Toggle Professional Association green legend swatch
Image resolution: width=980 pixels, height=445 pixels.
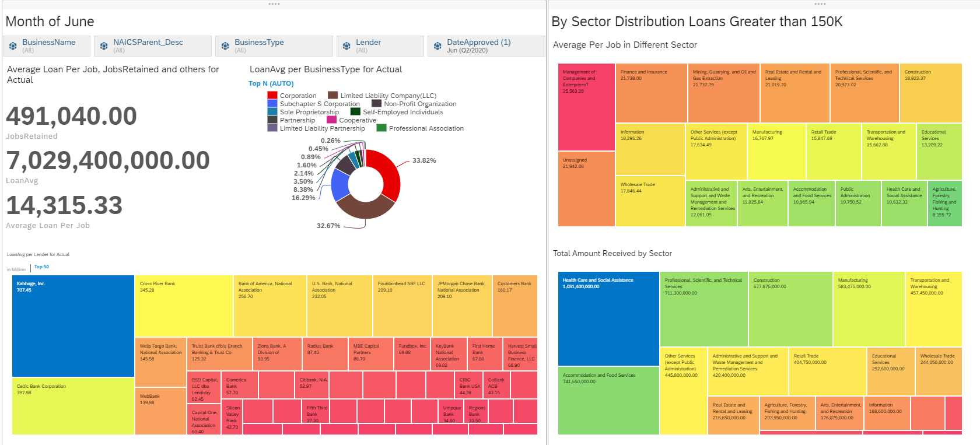coord(381,128)
